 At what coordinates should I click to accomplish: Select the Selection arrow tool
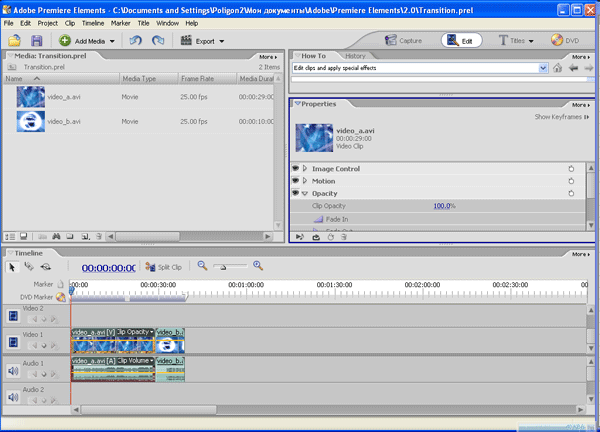click(x=12, y=267)
